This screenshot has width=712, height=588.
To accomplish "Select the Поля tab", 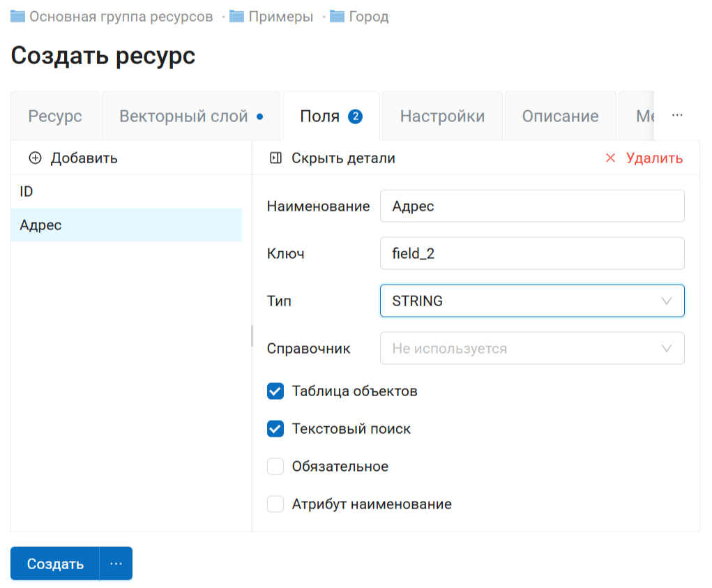I will point(331,116).
